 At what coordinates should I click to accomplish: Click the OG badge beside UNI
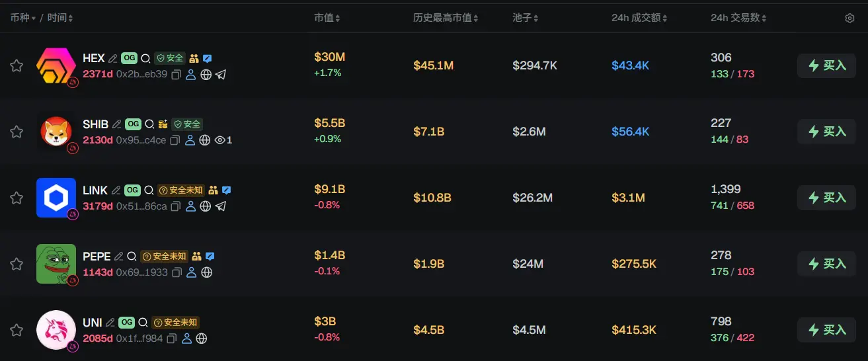[127, 323]
